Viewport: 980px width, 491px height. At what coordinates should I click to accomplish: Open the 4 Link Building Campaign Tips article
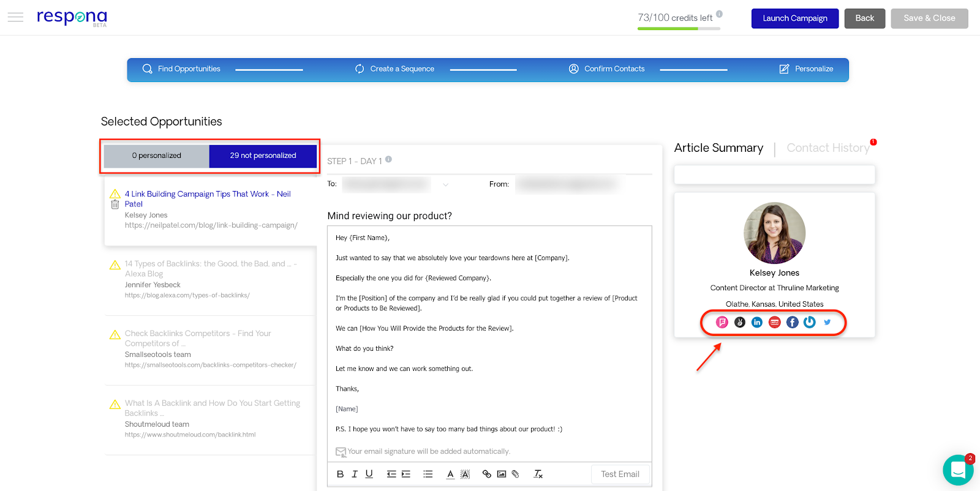[x=208, y=199]
